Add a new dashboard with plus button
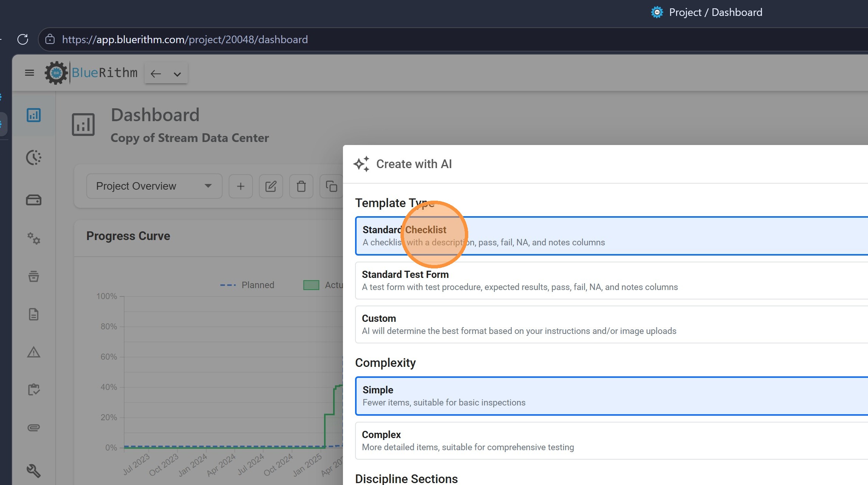Image resolution: width=868 pixels, height=485 pixels. pos(241,186)
